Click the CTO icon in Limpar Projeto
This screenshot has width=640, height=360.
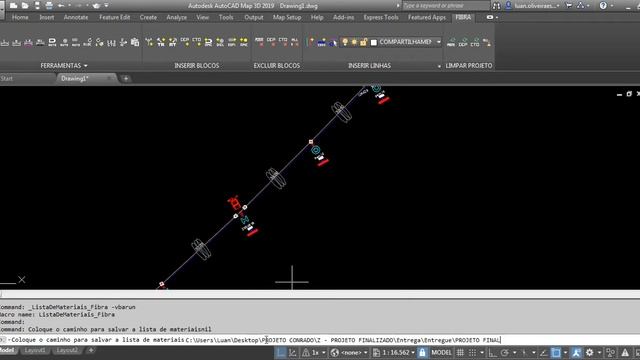click(x=475, y=42)
